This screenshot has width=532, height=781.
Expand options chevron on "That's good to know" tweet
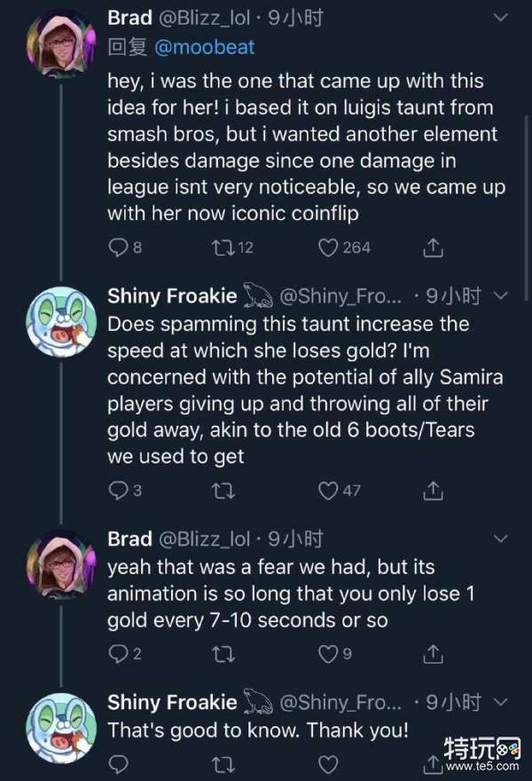tap(499, 703)
